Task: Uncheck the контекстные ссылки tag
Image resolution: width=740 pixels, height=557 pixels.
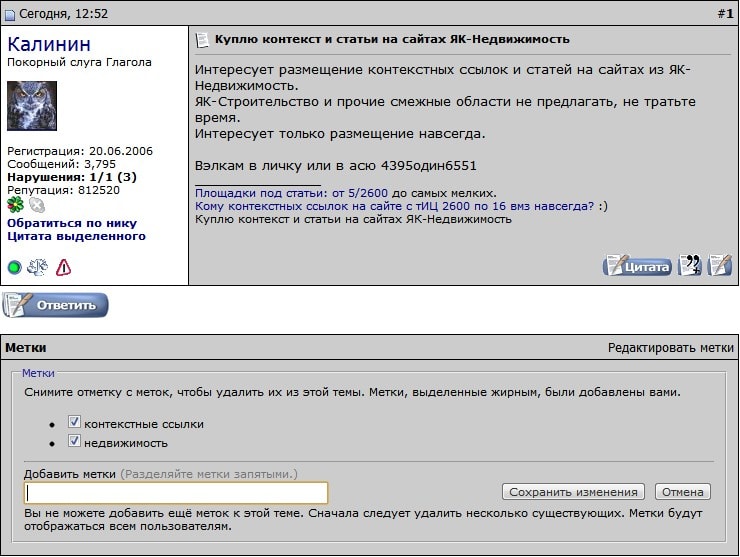Action: click(x=74, y=422)
